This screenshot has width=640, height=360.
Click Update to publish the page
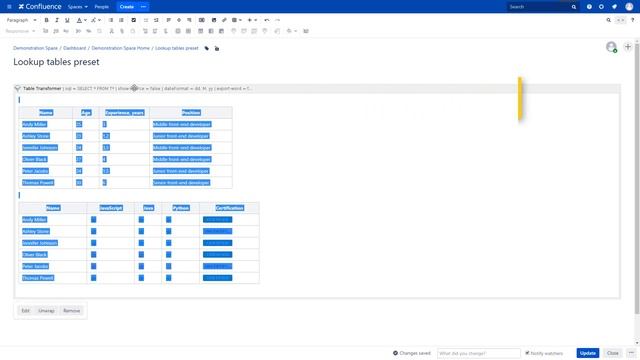pos(588,353)
